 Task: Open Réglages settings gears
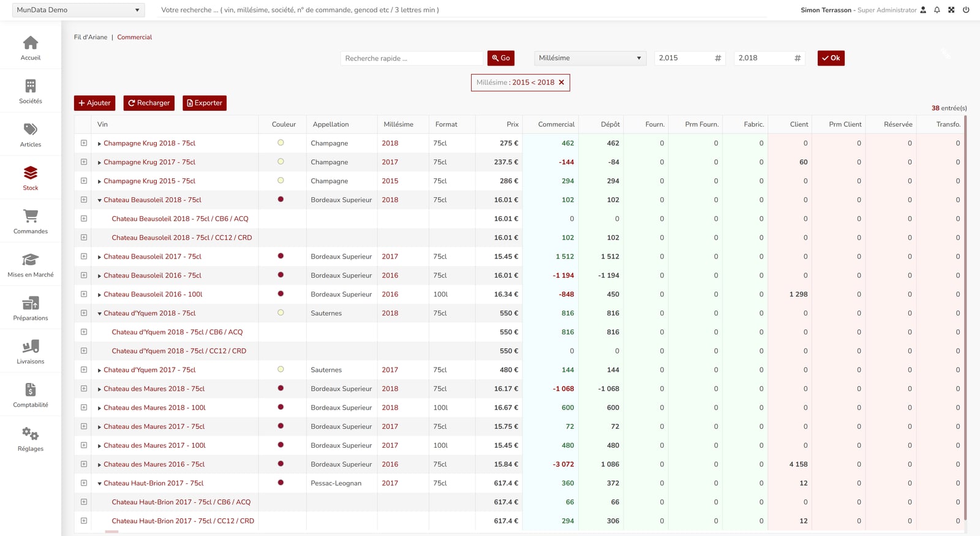[x=31, y=434]
